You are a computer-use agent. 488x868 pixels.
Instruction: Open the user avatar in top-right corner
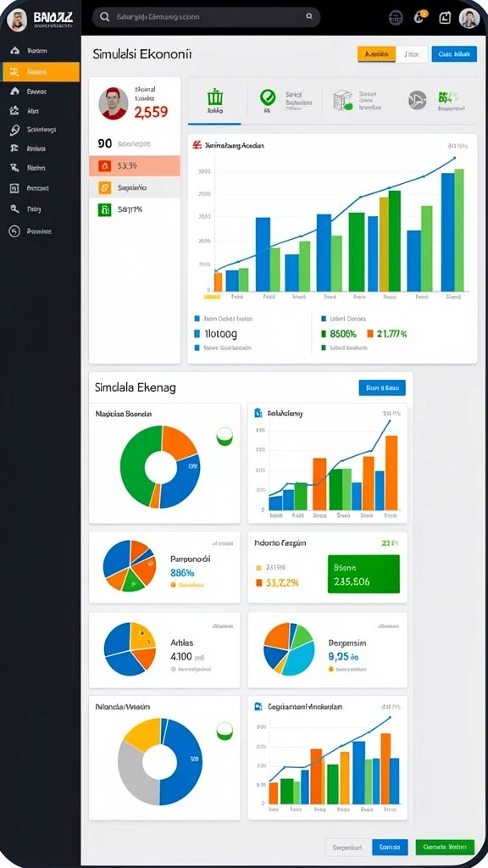click(x=469, y=19)
